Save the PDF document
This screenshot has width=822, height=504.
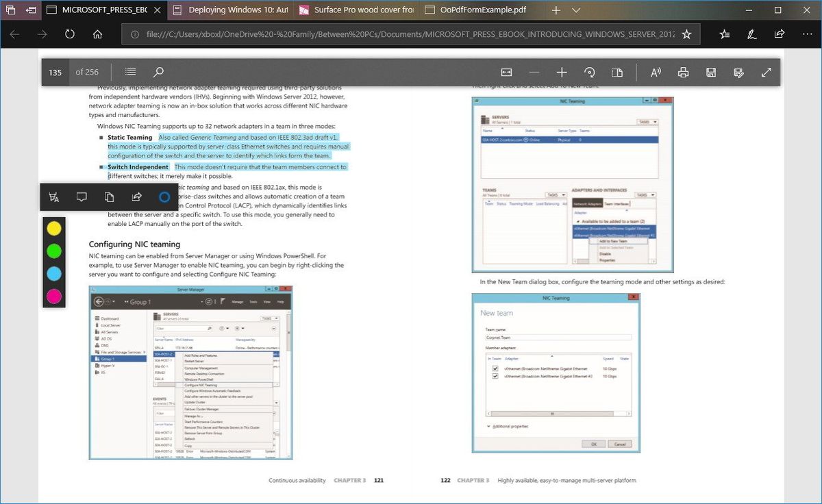tap(710, 72)
